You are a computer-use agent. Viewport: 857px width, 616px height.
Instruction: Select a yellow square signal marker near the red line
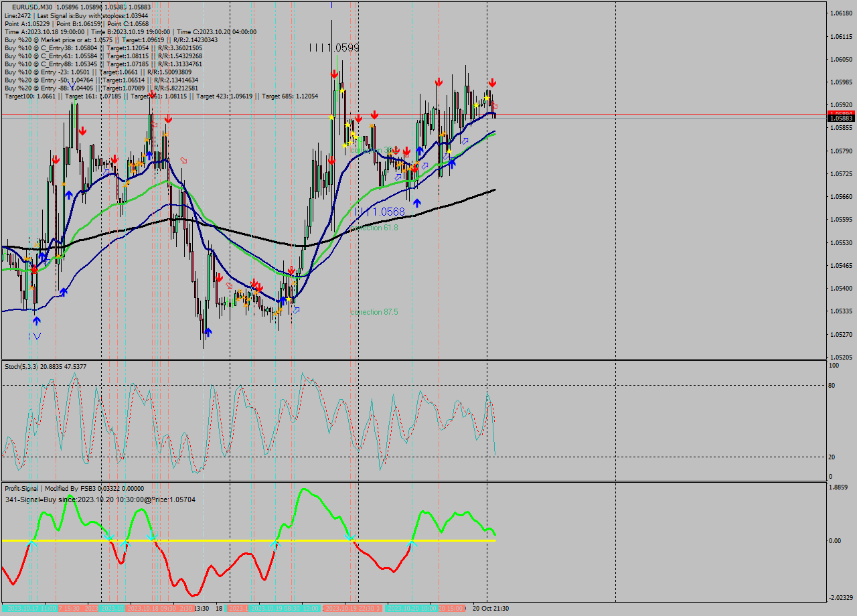click(x=333, y=116)
